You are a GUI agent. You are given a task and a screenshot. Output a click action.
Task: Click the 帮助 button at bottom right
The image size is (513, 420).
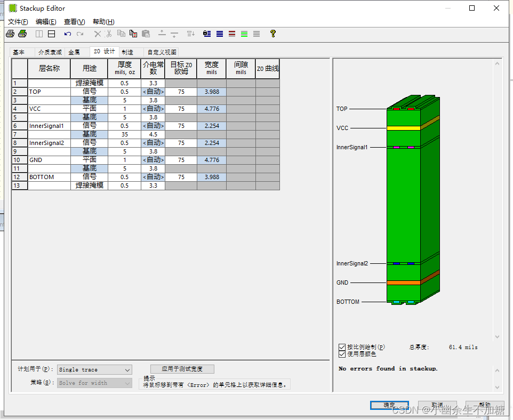click(485, 405)
